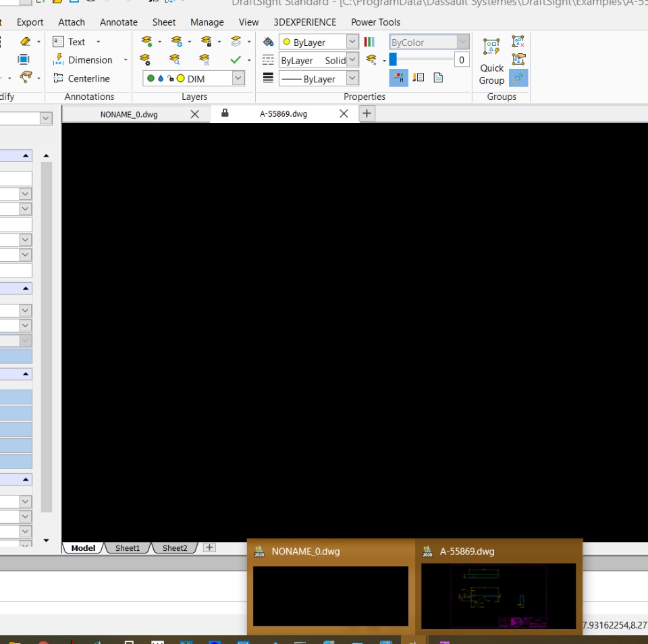This screenshot has height=644, width=648.
Task: Open the View ribbon tab
Action: pyautogui.click(x=248, y=22)
